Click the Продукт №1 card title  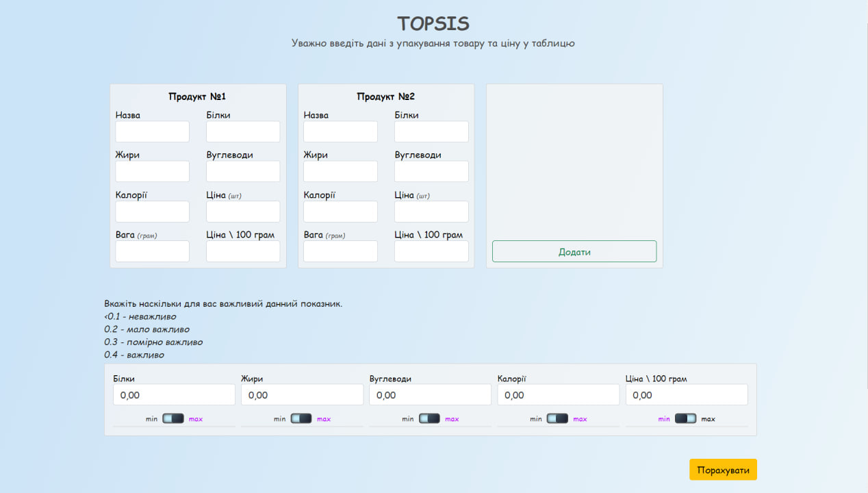[197, 97]
